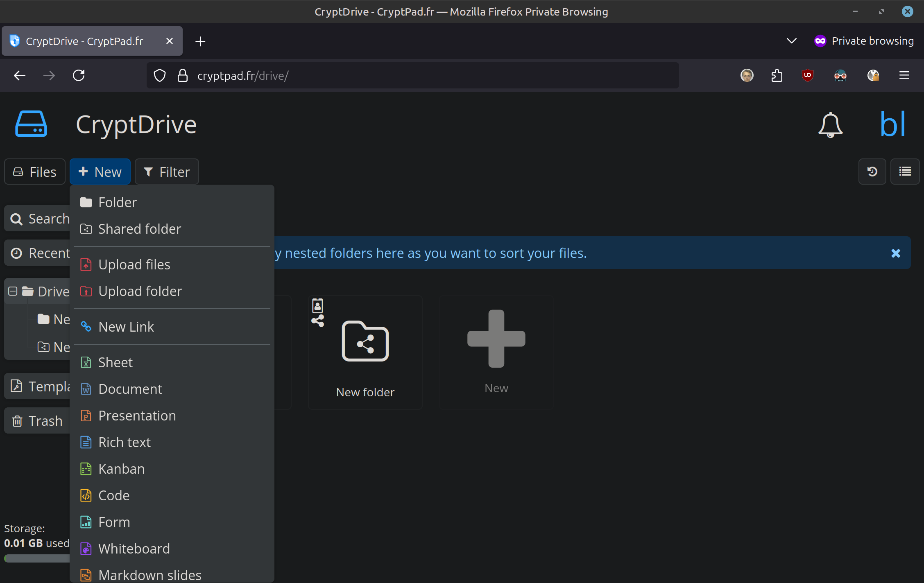Viewport: 924px width, 583px height.
Task: Select Upload files menu entry
Action: [x=134, y=264]
